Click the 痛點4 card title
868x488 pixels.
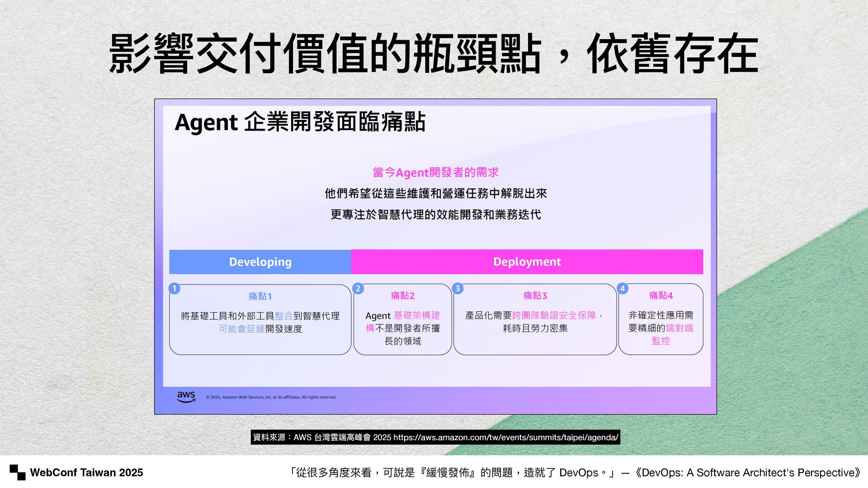[660, 295]
